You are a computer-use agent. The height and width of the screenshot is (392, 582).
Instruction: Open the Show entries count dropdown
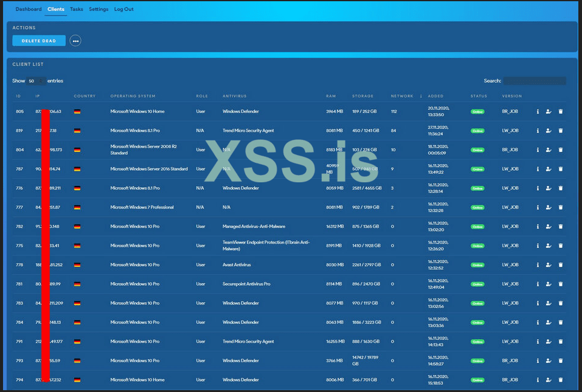click(36, 81)
